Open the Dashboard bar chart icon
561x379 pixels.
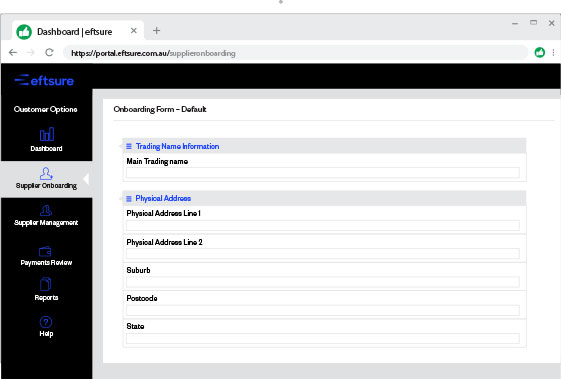(x=47, y=135)
